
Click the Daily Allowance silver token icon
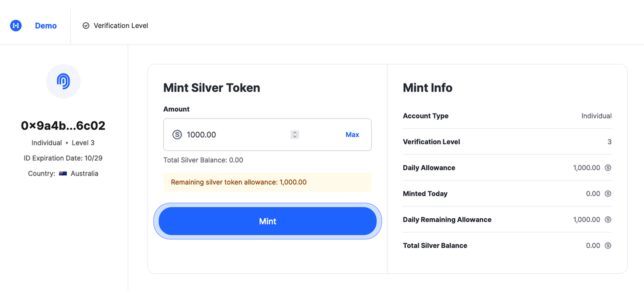tap(608, 168)
